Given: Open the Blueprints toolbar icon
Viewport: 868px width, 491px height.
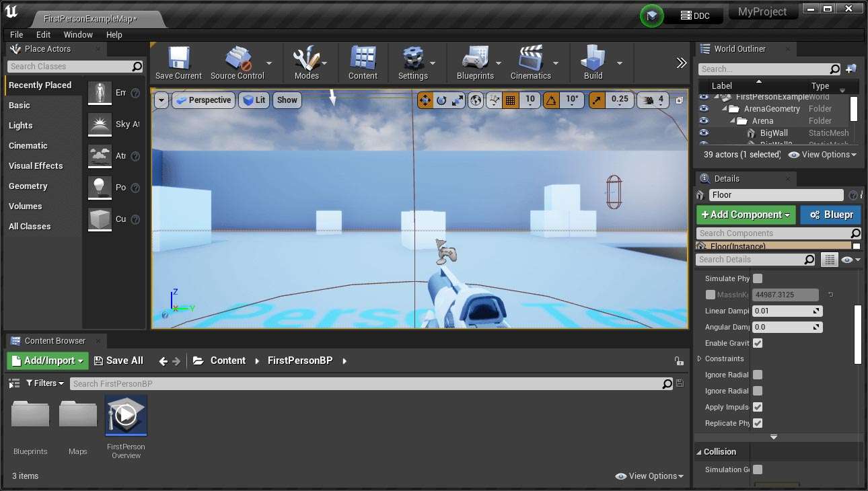Looking at the screenshot, I should tap(475, 59).
